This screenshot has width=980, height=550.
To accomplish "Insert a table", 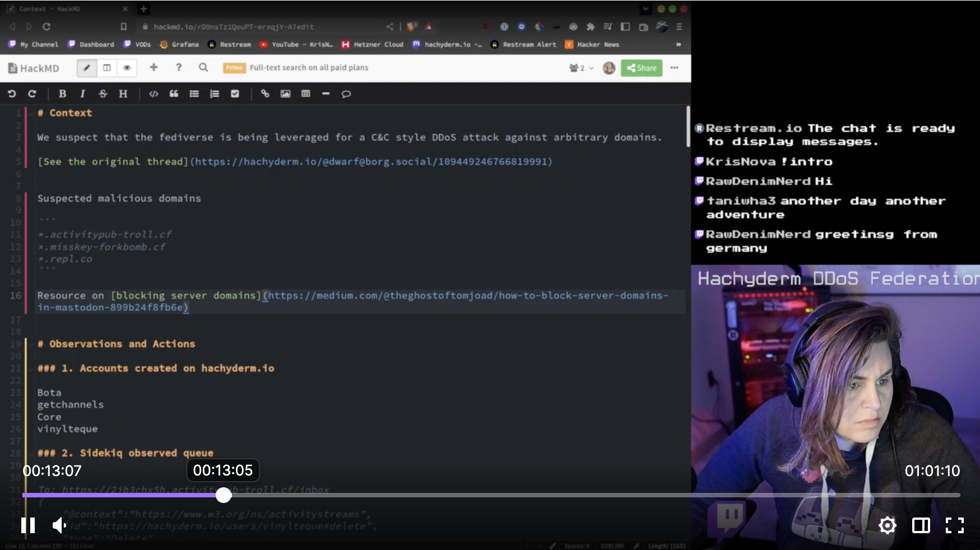I will click(305, 94).
